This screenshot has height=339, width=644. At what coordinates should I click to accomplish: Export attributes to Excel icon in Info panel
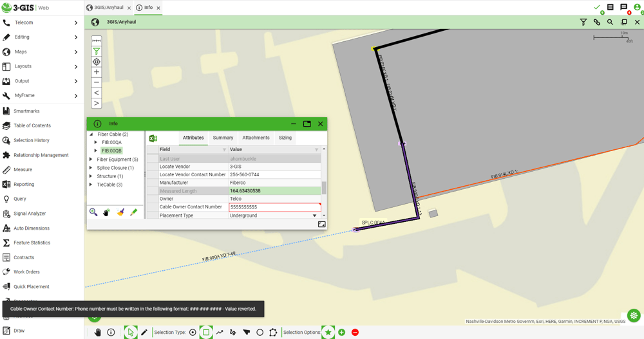(x=153, y=138)
